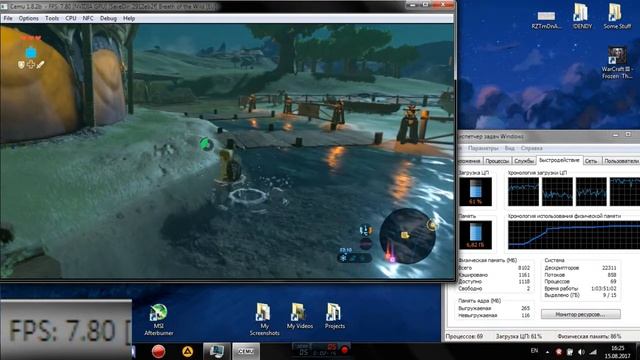Click the Память usage meter
Screen dimensions: 640x360
pos(475,235)
